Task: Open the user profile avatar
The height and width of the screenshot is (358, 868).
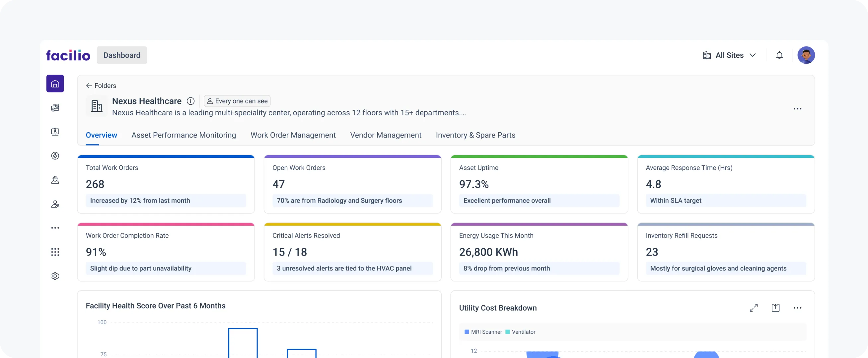Action: coord(807,55)
